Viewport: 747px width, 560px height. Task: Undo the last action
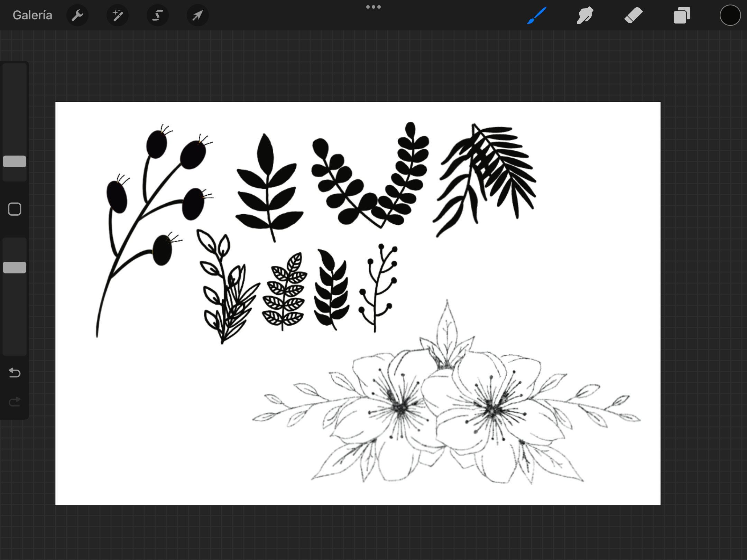tap(15, 372)
